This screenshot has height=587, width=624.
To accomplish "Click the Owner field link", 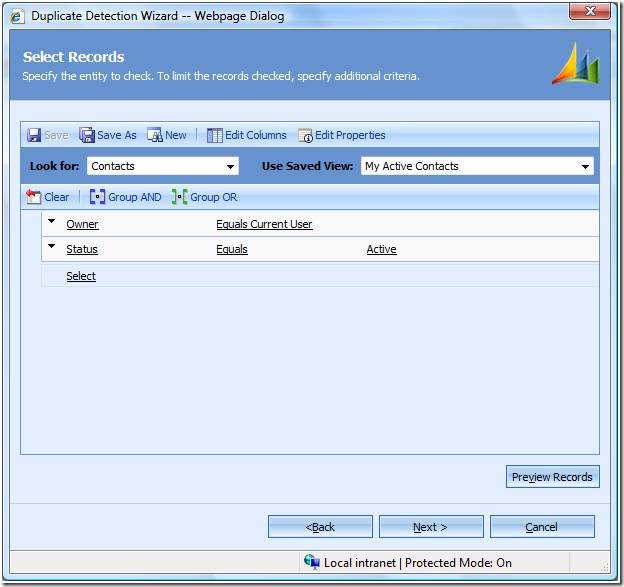I will tap(82, 224).
